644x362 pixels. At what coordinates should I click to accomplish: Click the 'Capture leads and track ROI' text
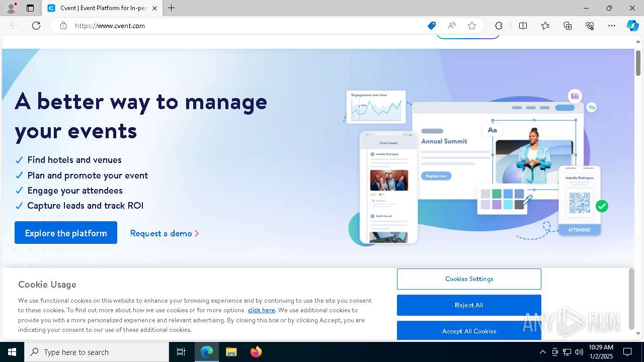86,206
